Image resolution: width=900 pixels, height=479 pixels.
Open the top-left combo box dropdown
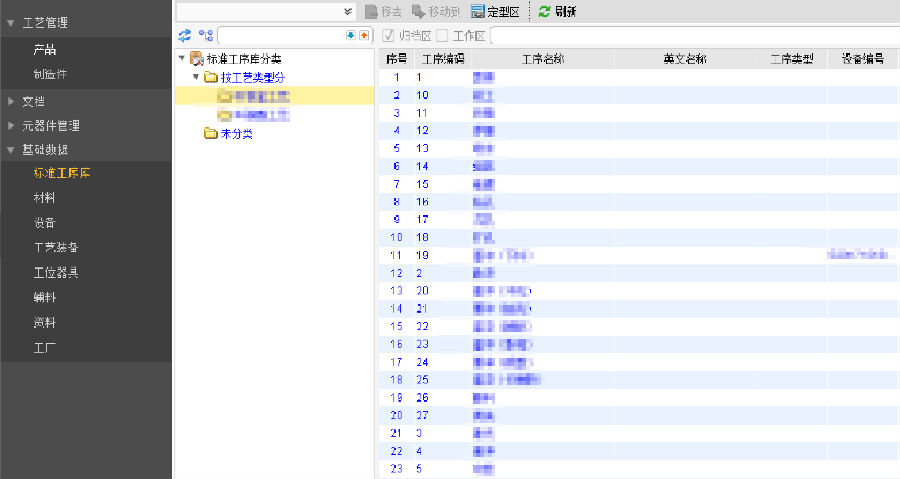[x=348, y=12]
